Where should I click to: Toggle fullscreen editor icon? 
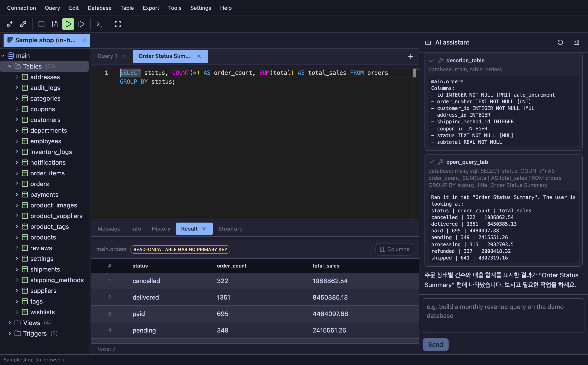coord(118,24)
